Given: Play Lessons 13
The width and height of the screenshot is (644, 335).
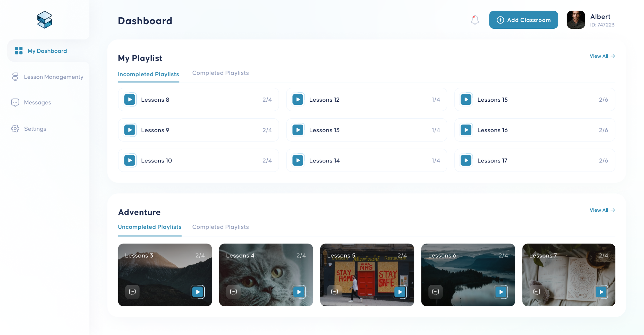Looking at the screenshot, I should [x=298, y=130].
